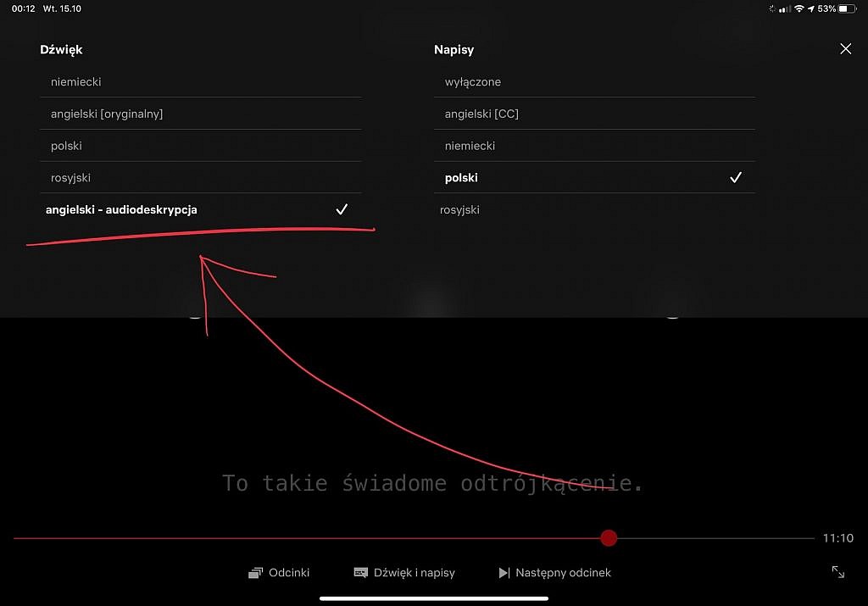Screen dimensions: 868x606
Task: Click the Dźwięk section heading
Action: pos(61,50)
